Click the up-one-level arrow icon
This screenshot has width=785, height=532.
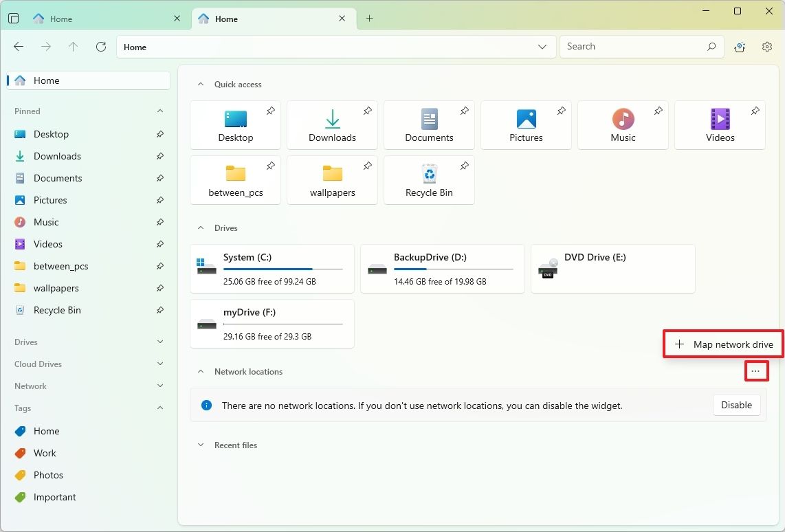pos(73,46)
